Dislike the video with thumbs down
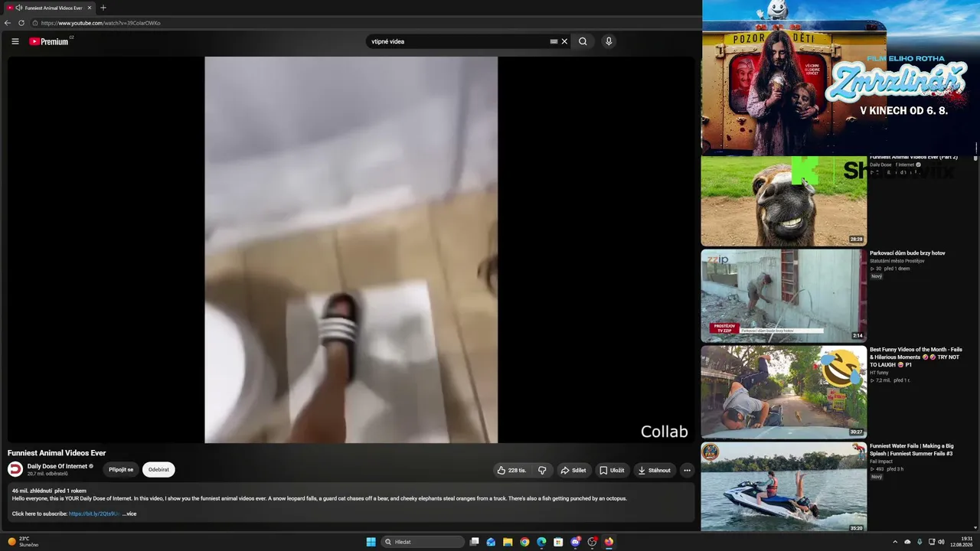This screenshot has height=551, width=980. coord(542,470)
